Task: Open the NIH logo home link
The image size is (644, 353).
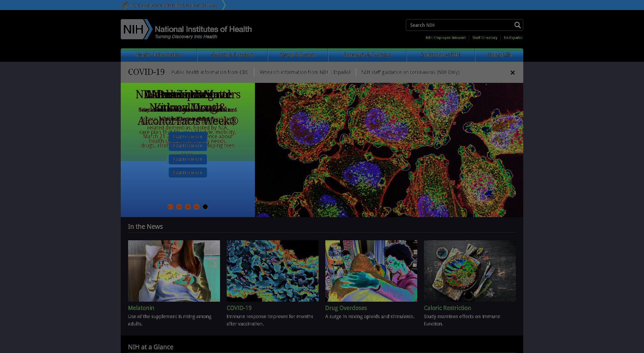Action: [x=186, y=29]
